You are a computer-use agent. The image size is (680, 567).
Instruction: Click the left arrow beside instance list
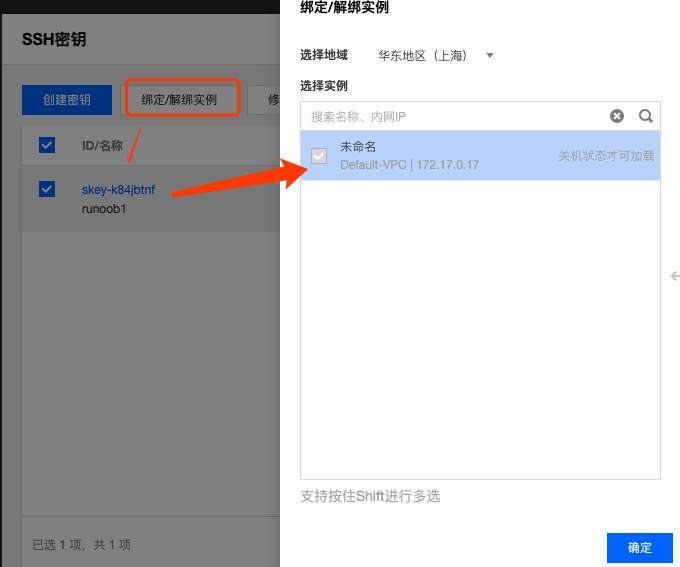coord(675,276)
